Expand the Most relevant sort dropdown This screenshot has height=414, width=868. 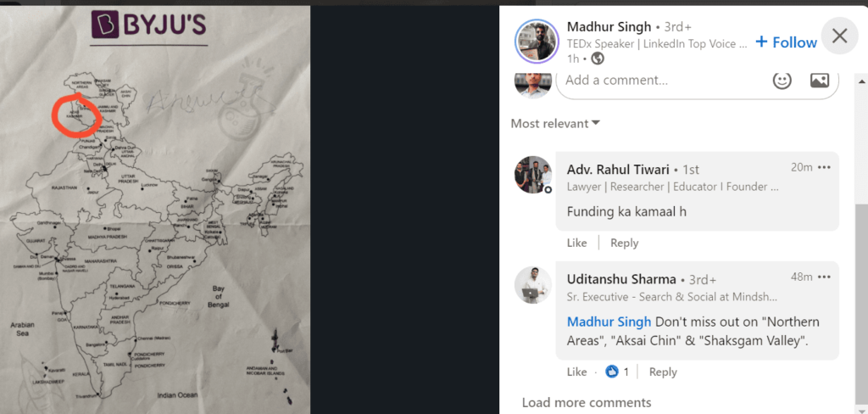555,123
